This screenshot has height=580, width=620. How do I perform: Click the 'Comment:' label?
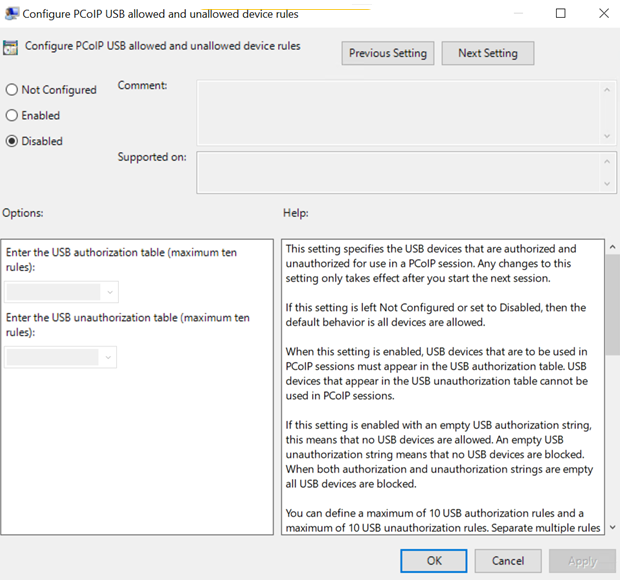point(142,85)
